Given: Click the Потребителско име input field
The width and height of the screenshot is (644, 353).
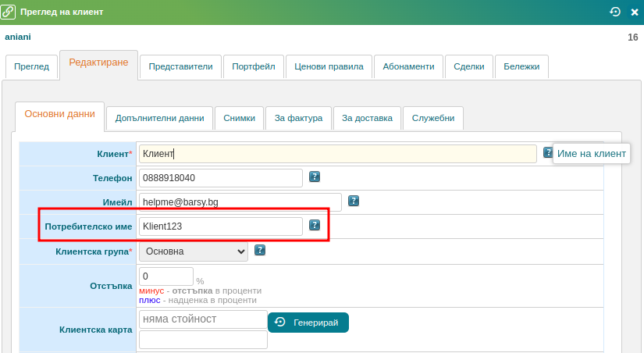Looking at the screenshot, I should [x=221, y=226].
